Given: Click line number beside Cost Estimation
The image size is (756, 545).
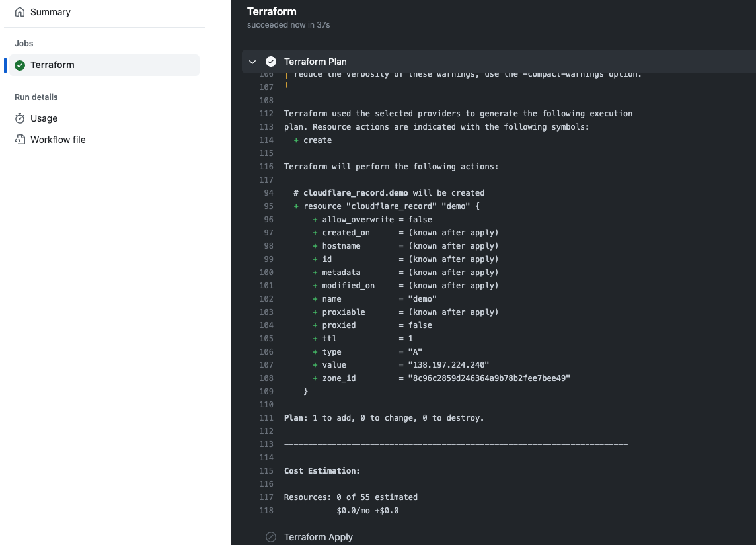Looking at the screenshot, I should pyautogui.click(x=266, y=471).
